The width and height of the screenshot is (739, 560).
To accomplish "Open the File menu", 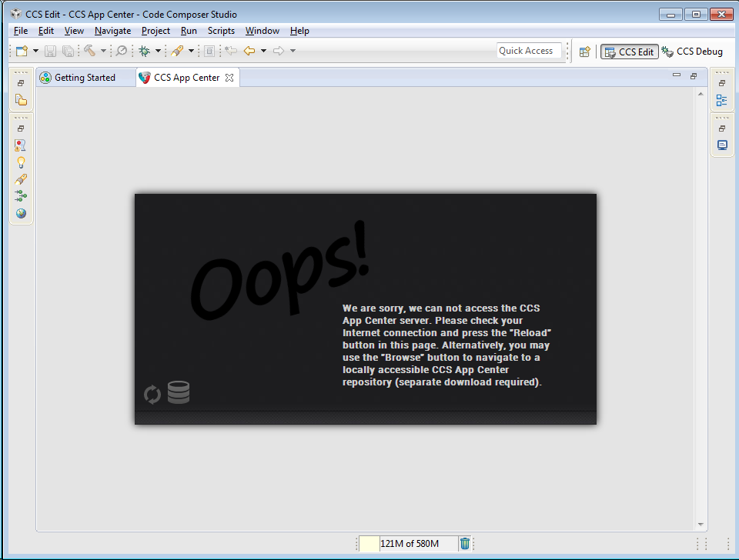I will (21, 31).
